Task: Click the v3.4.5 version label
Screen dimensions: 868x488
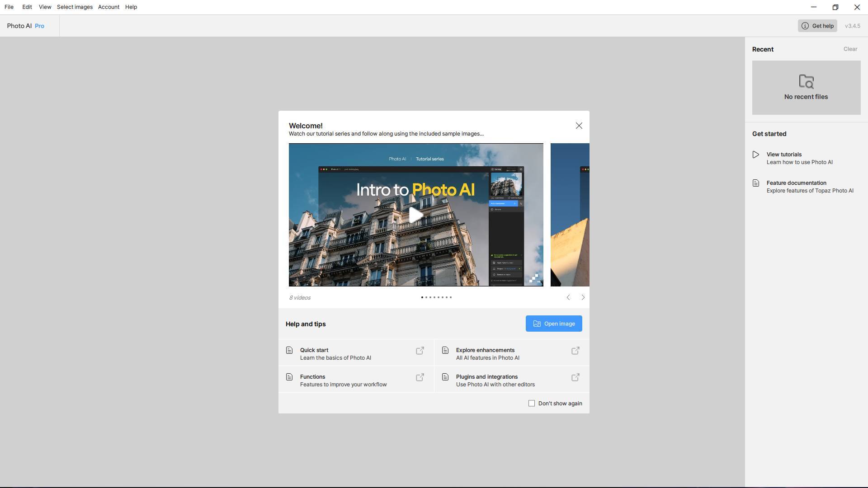Action: [852, 26]
